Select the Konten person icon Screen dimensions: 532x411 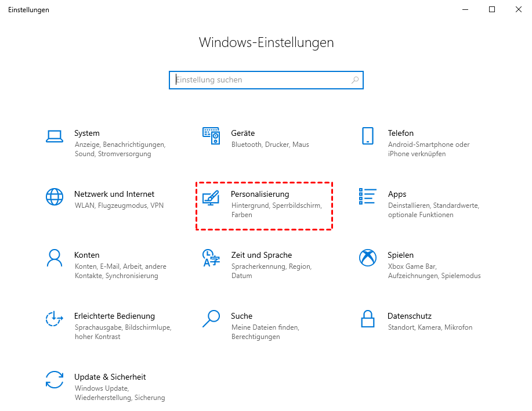(54, 258)
